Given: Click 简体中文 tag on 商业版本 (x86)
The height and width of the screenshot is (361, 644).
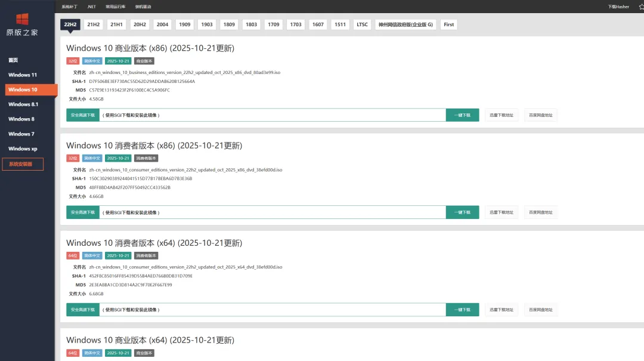Looking at the screenshot, I should pos(92,61).
